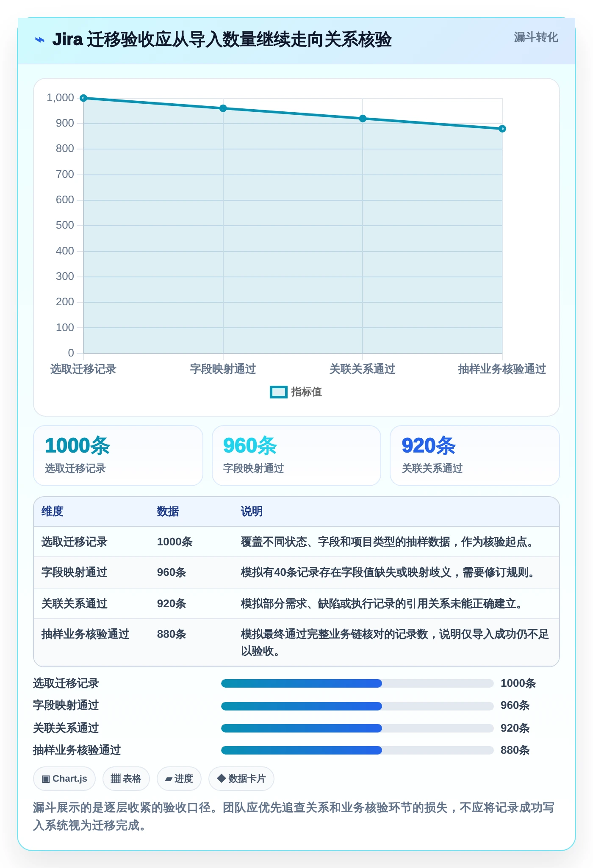Select the chart point for 关联关系通过

tap(363, 119)
